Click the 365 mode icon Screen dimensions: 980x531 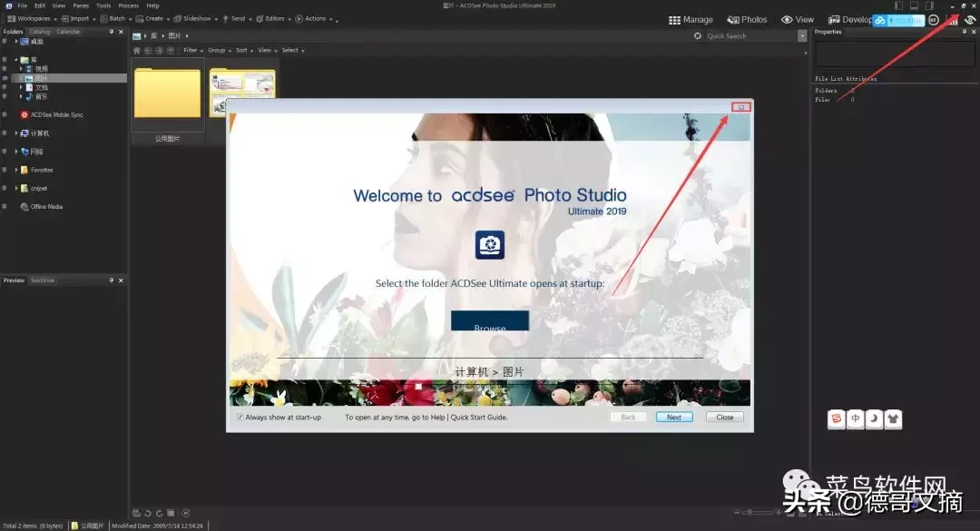933,20
